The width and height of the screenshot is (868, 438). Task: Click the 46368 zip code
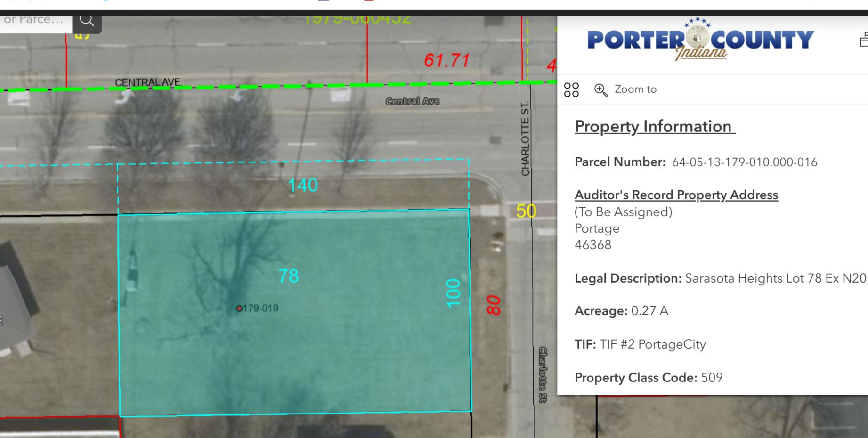pyautogui.click(x=593, y=245)
